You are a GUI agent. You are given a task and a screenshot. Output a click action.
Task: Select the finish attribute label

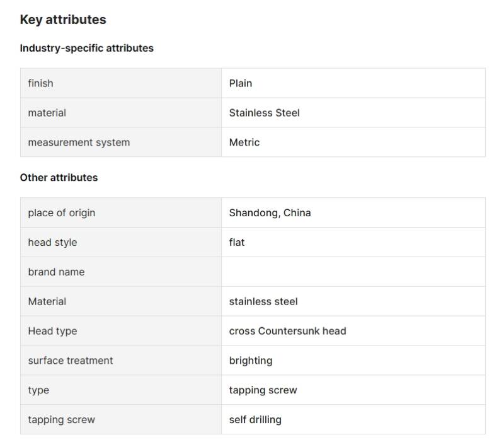pos(40,83)
